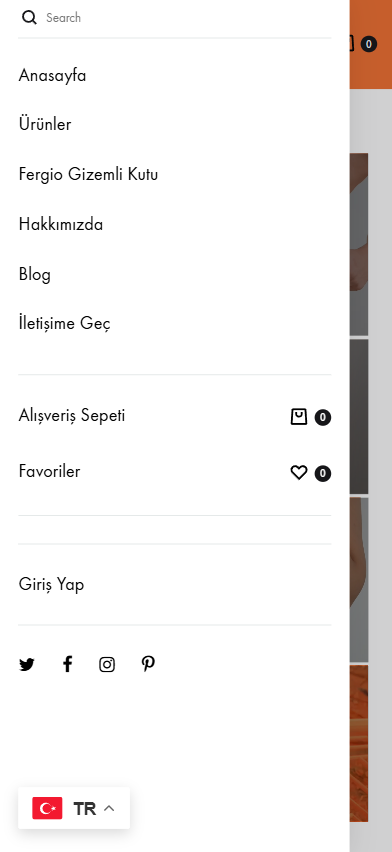The width and height of the screenshot is (392, 852).
Task: Click the search magnifier icon
Action: 29,17
